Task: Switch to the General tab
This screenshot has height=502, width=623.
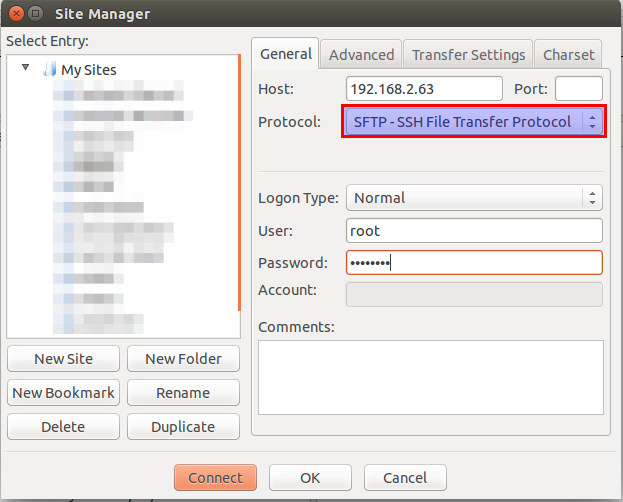Action: click(286, 54)
